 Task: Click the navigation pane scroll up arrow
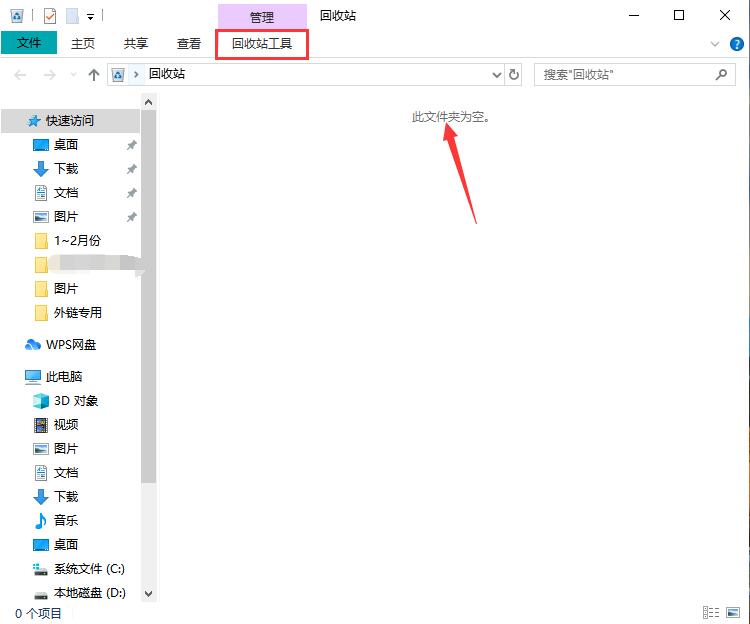[x=148, y=102]
